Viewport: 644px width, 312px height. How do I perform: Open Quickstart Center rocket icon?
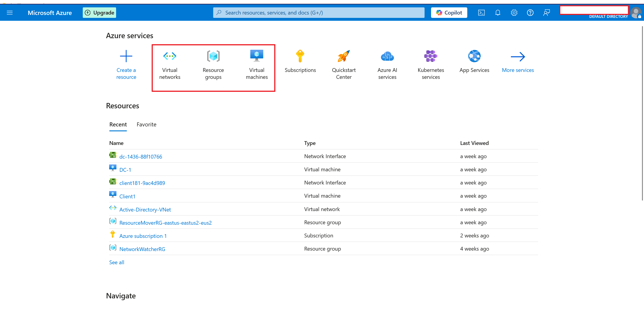tap(344, 56)
